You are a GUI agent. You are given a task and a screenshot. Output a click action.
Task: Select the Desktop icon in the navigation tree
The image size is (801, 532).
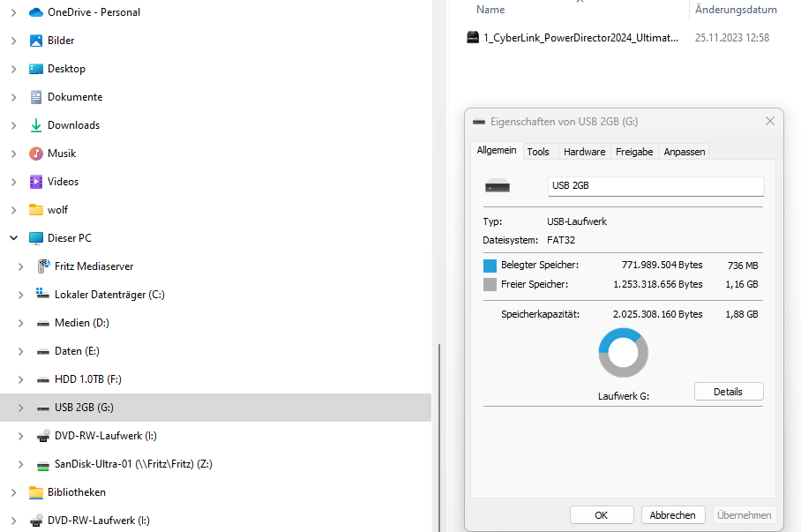36,69
